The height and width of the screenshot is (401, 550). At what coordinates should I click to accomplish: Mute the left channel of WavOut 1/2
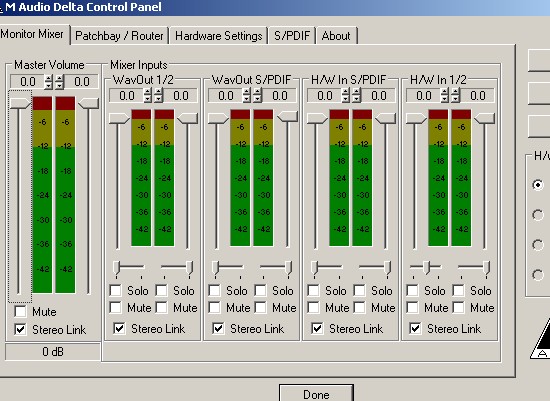(x=115, y=308)
